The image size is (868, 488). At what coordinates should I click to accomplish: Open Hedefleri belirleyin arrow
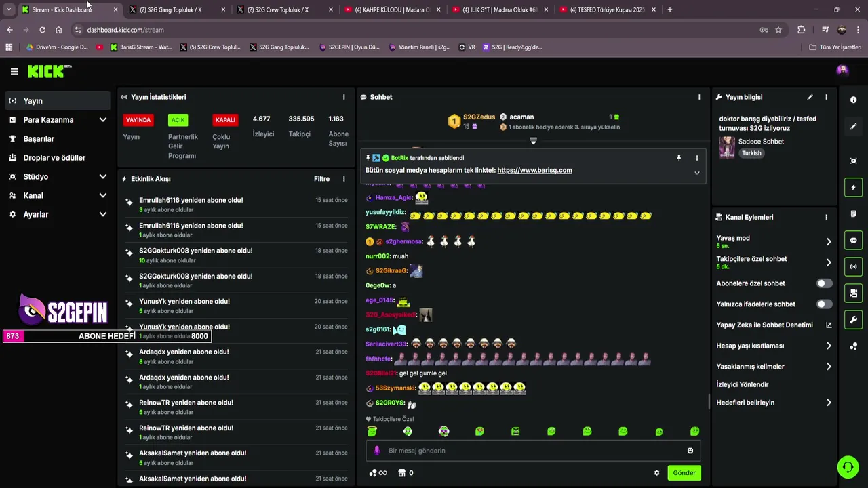[829, 403]
